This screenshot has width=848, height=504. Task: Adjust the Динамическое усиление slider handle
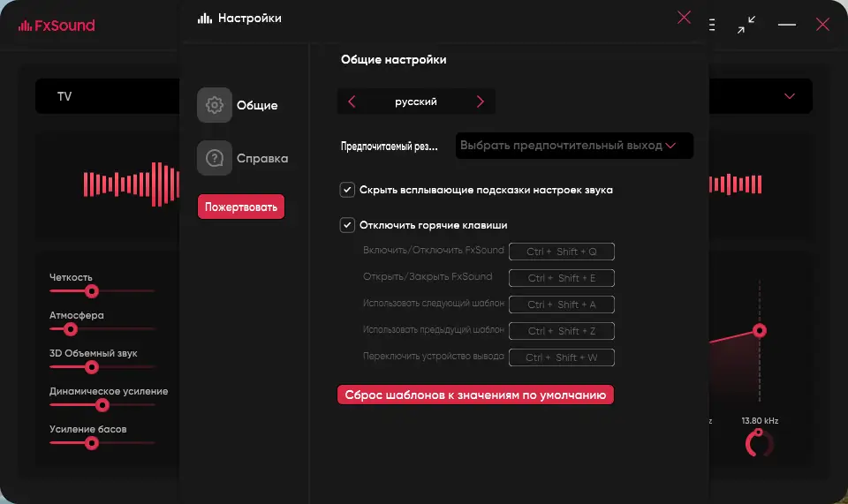102,405
